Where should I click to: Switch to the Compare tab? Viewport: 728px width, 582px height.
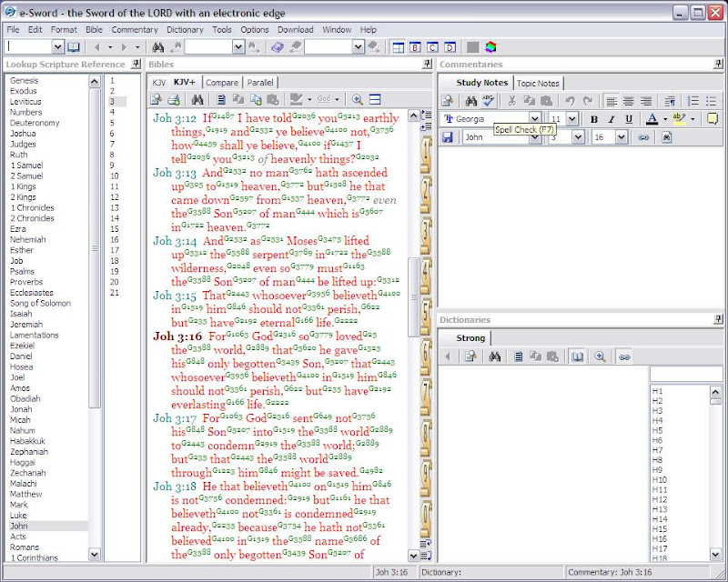pyautogui.click(x=222, y=83)
